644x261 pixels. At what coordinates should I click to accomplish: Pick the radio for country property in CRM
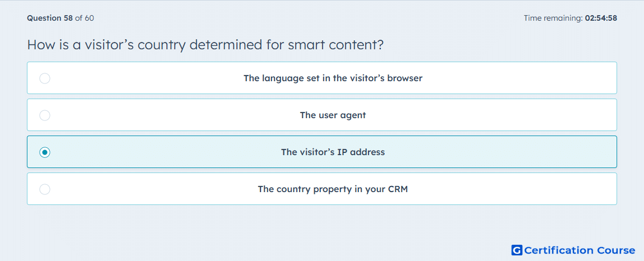(x=45, y=189)
